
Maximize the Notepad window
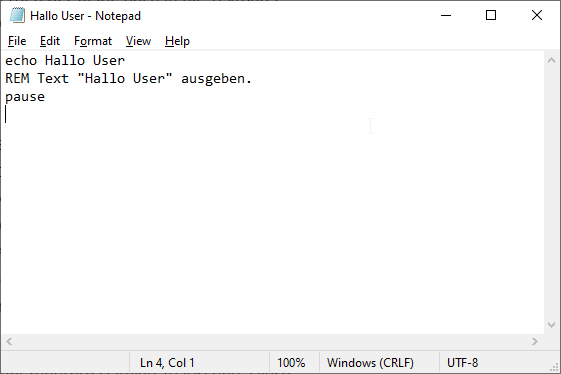tap(491, 15)
